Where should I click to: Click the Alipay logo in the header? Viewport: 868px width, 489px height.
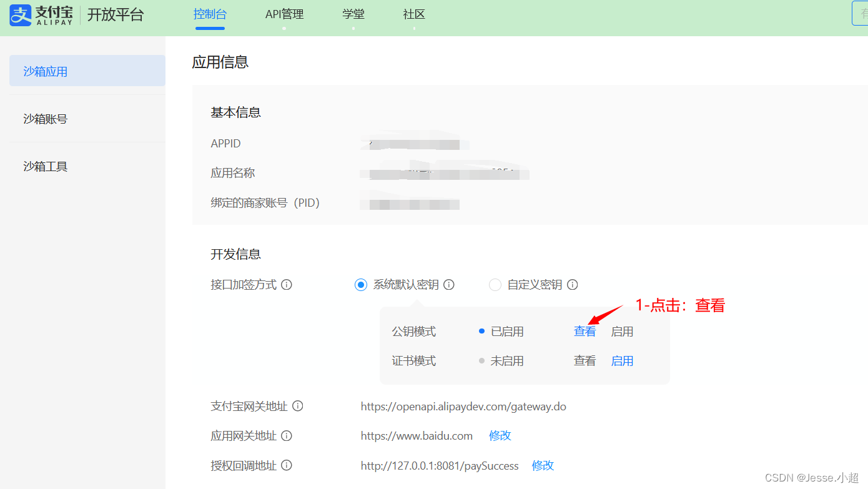coord(21,14)
